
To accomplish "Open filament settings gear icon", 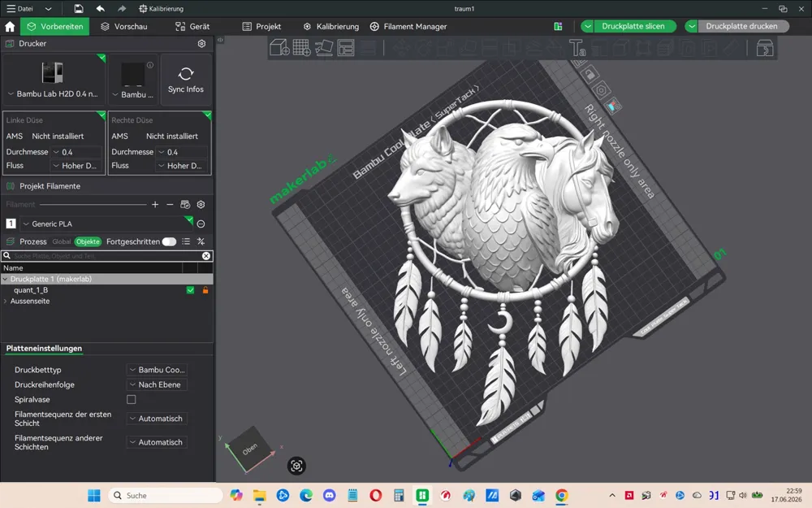I will [201, 205].
